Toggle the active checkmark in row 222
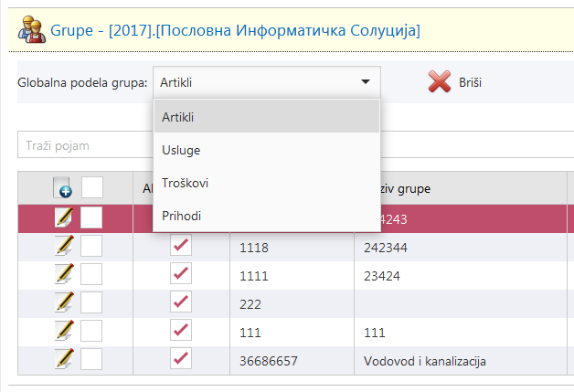Viewport: 574px width, 392px height. point(181,302)
